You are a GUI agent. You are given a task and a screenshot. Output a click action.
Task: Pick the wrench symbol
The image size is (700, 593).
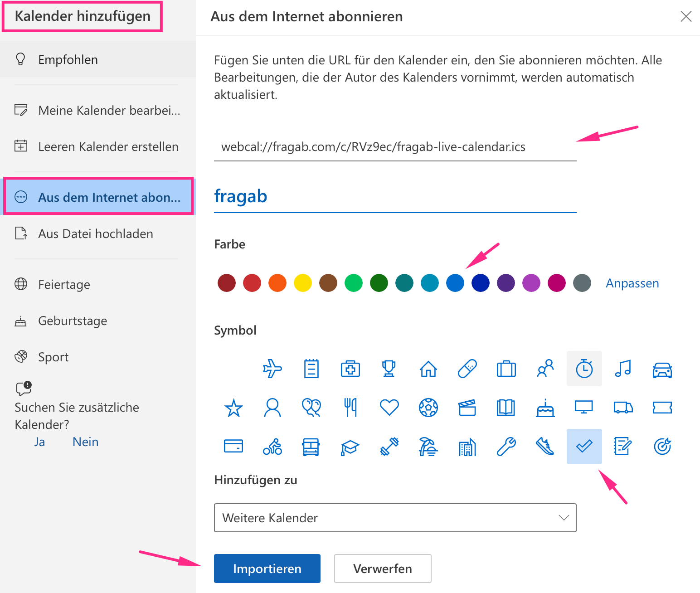[506, 447]
